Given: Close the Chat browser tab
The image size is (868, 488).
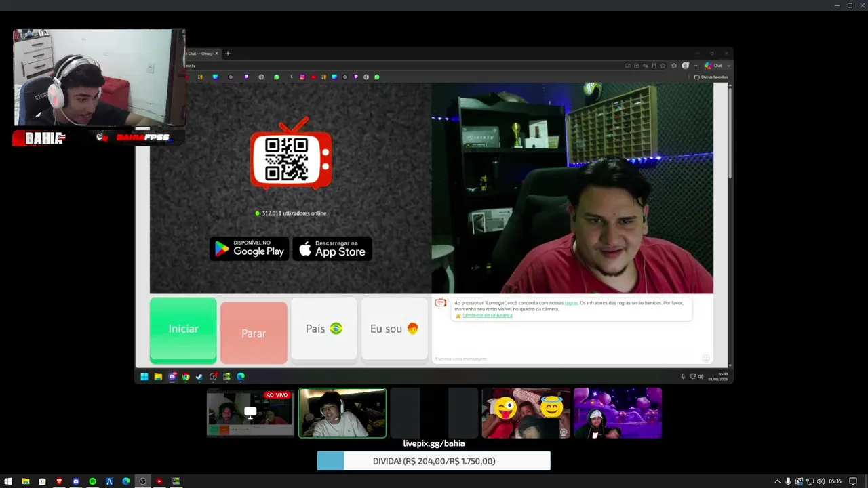Looking at the screenshot, I should [x=217, y=54].
